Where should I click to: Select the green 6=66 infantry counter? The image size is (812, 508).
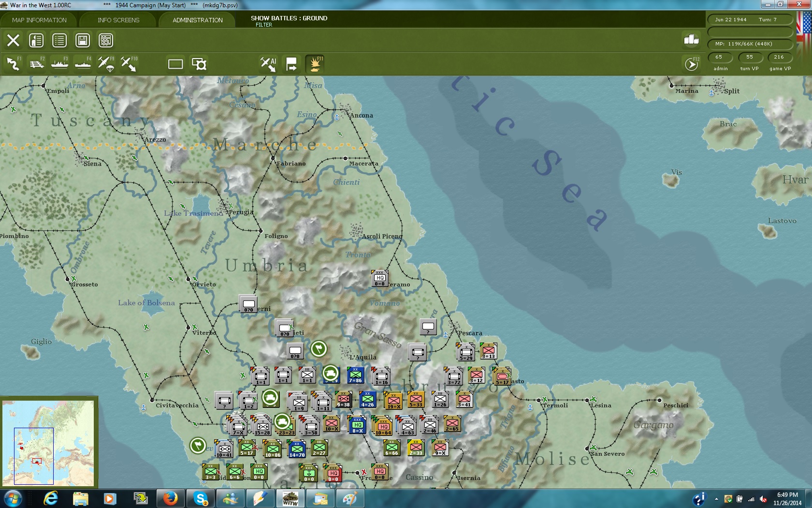[x=391, y=448]
